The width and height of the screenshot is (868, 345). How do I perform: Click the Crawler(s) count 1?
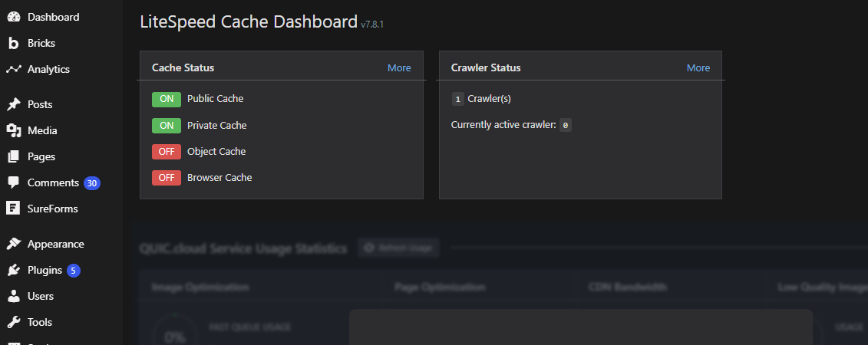[x=458, y=100]
